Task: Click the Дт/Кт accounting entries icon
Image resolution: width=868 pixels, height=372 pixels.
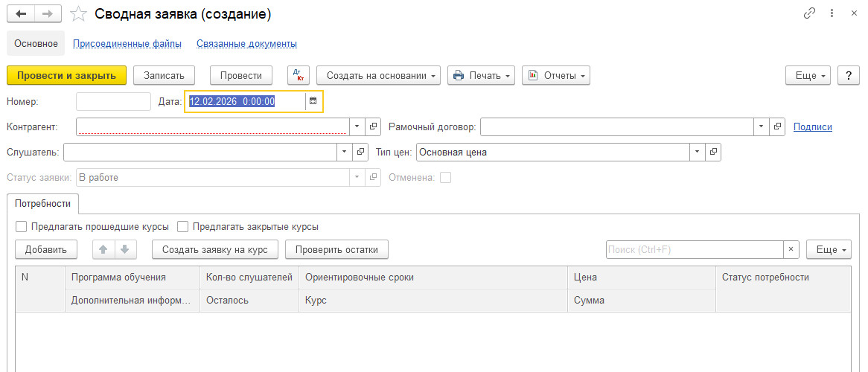Action: (298, 75)
